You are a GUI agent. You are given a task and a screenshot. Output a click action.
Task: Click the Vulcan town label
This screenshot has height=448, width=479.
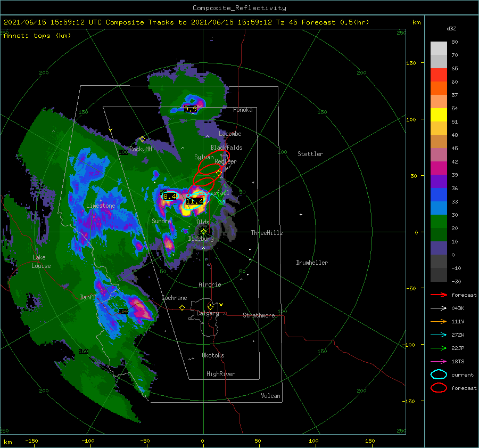tap(271, 396)
